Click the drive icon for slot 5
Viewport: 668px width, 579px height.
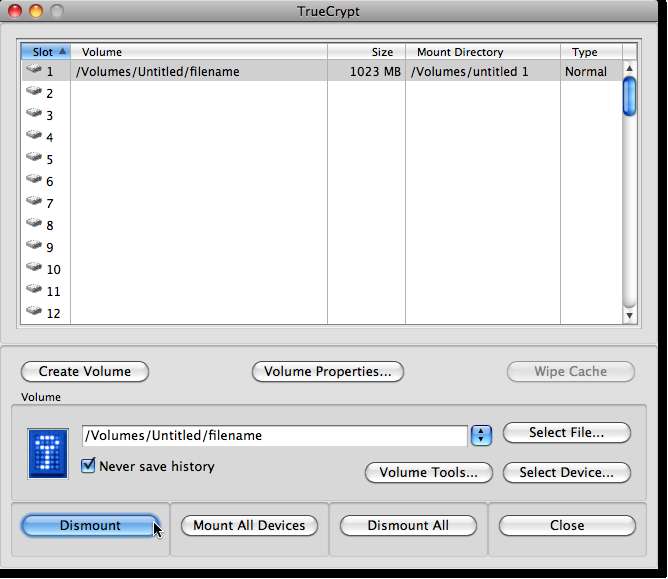pos(34,157)
